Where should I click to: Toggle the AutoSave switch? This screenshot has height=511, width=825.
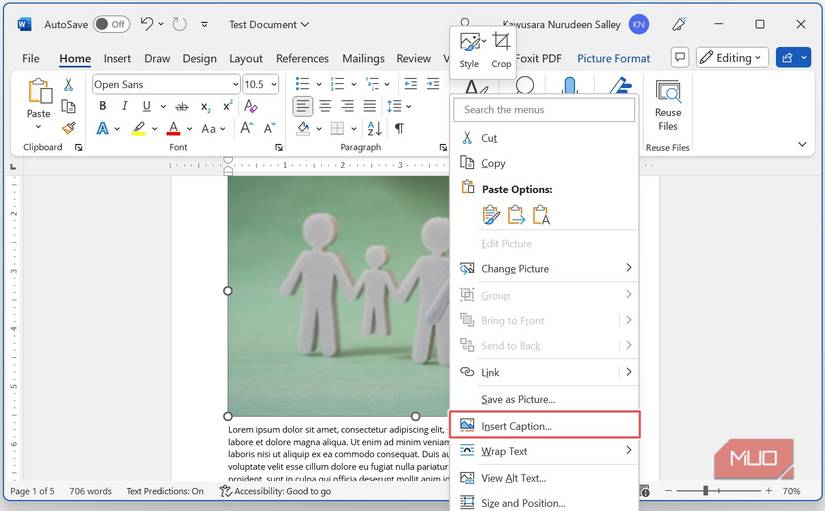tap(111, 24)
